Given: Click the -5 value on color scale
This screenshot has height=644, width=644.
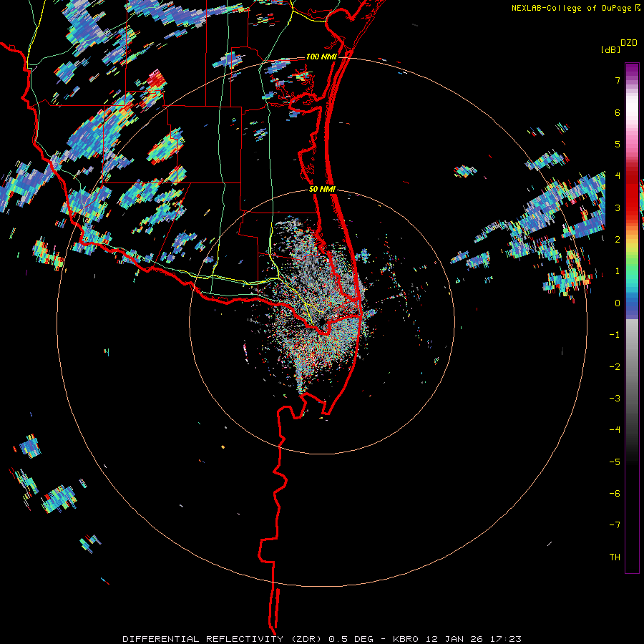Looking at the screenshot, I should (x=615, y=462).
